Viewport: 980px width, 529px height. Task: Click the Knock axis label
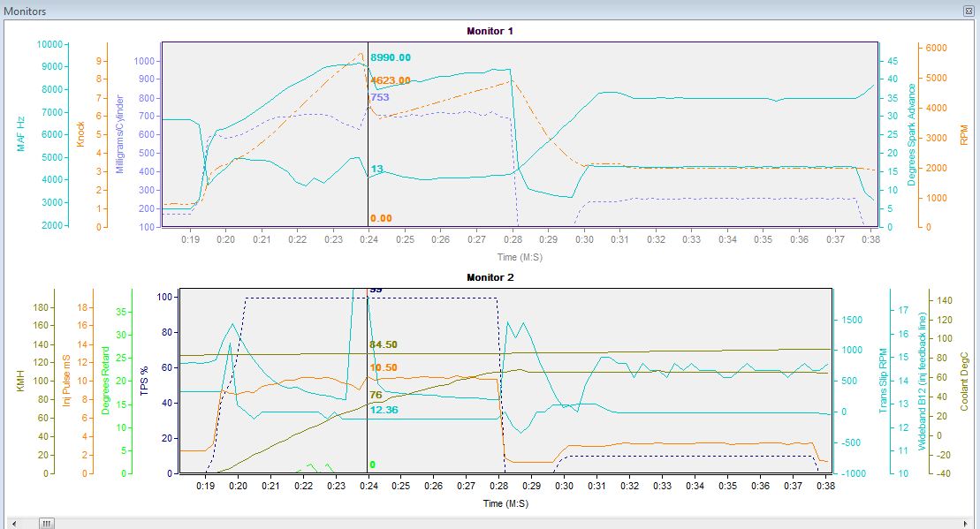[x=80, y=134]
